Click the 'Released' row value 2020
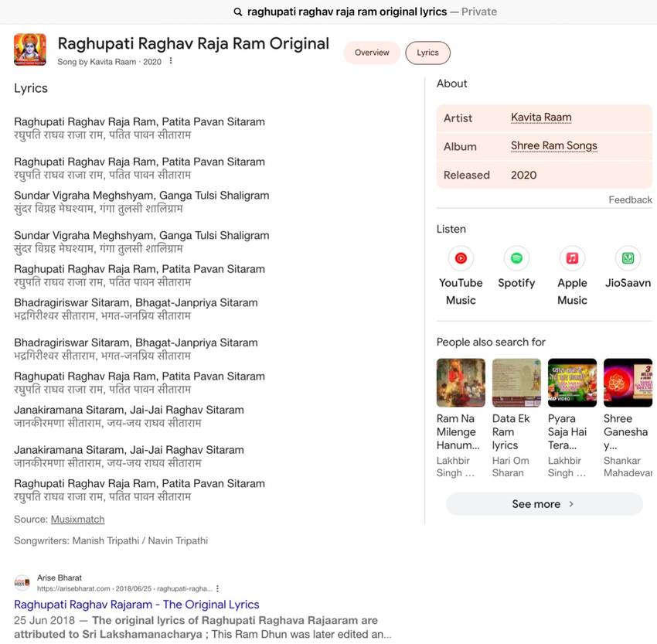The width and height of the screenshot is (657, 644). pos(523,175)
